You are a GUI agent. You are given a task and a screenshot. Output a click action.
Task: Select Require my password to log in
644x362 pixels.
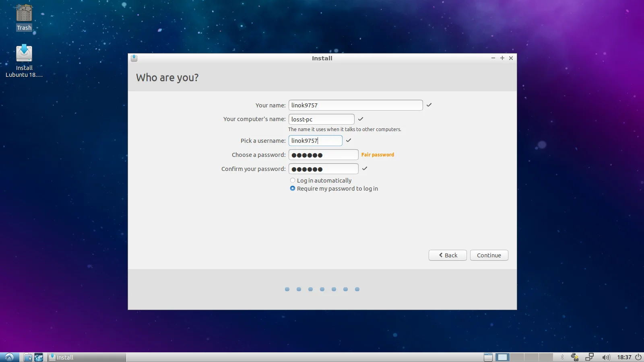click(x=293, y=189)
